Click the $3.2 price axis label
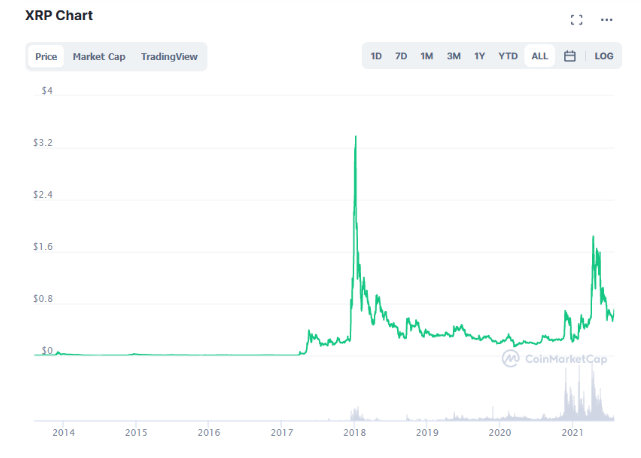The width and height of the screenshot is (641, 458). click(43, 143)
